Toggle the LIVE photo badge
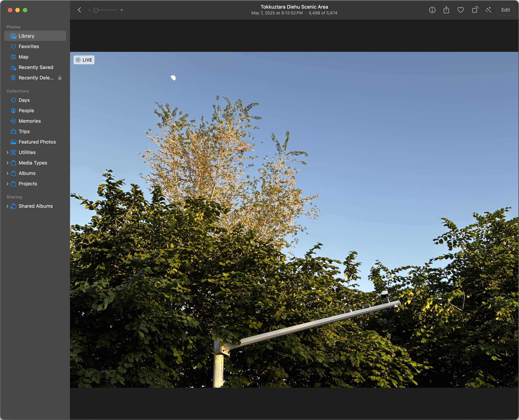Image resolution: width=519 pixels, height=420 pixels. [84, 60]
